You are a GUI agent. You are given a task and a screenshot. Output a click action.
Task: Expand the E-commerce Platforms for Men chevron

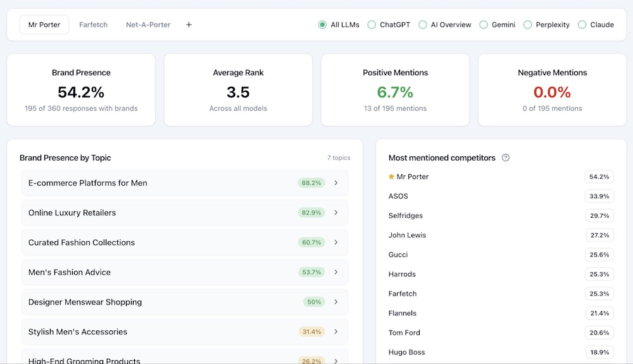point(336,183)
